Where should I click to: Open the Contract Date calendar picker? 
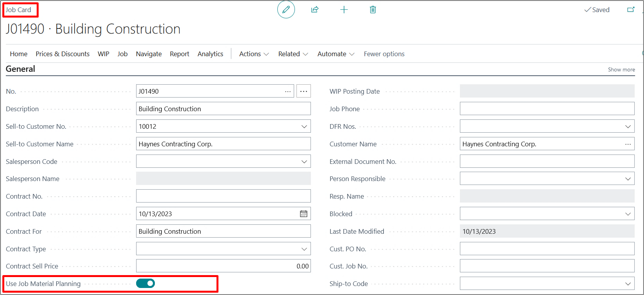point(303,214)
